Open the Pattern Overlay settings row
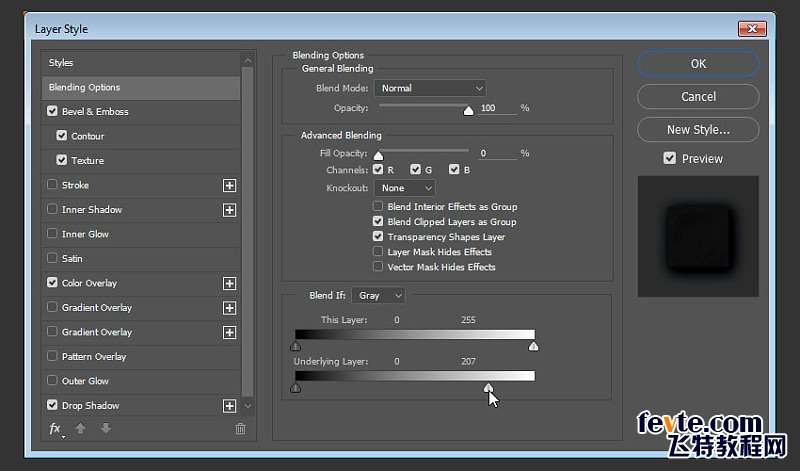This screenshot has height=471, width=800. pyautogui.click(x=141, y=357)
